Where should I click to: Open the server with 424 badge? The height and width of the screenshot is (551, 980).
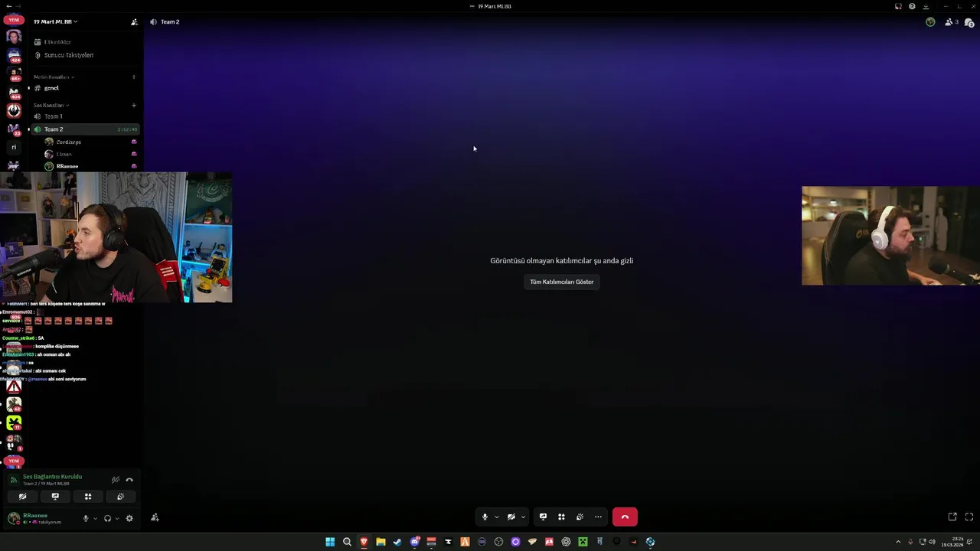14,54
